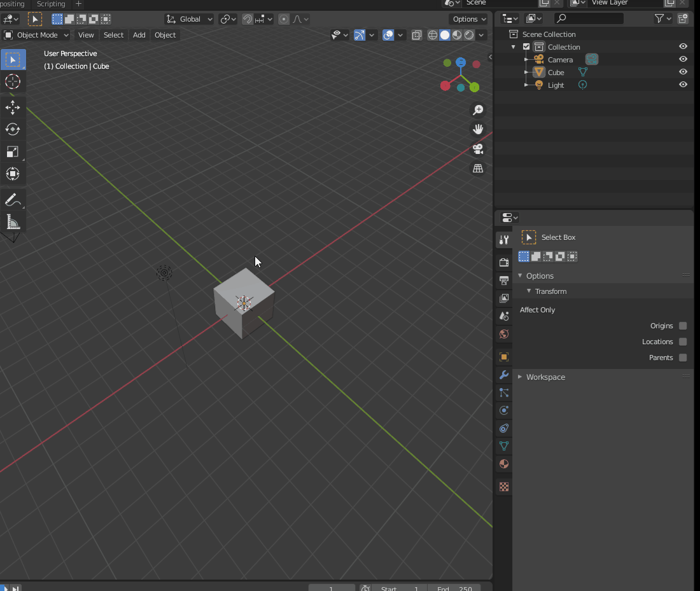Open the Physics properties tab
The width and height of the screenshot is (700, 591).
(x=504, y=410)
